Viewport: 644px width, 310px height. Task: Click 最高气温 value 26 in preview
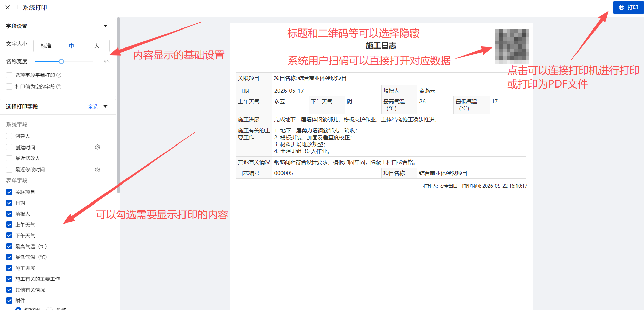point(422,102)
